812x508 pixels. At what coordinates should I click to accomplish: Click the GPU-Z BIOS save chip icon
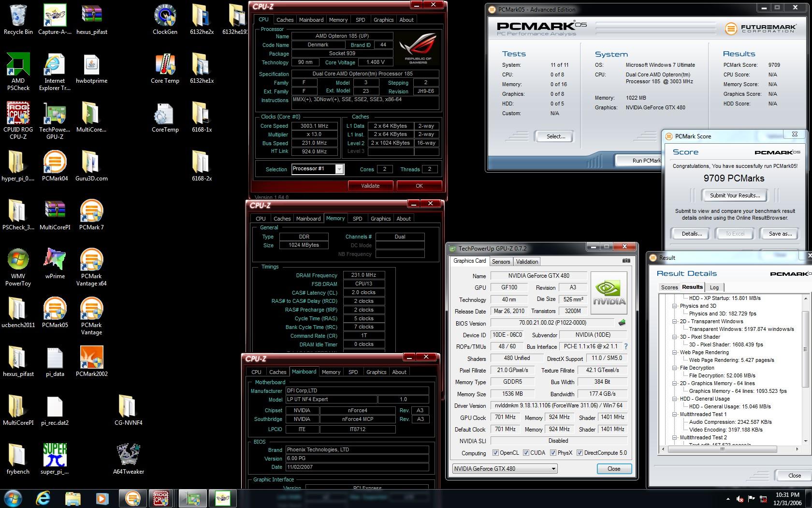tap(622, 323)
